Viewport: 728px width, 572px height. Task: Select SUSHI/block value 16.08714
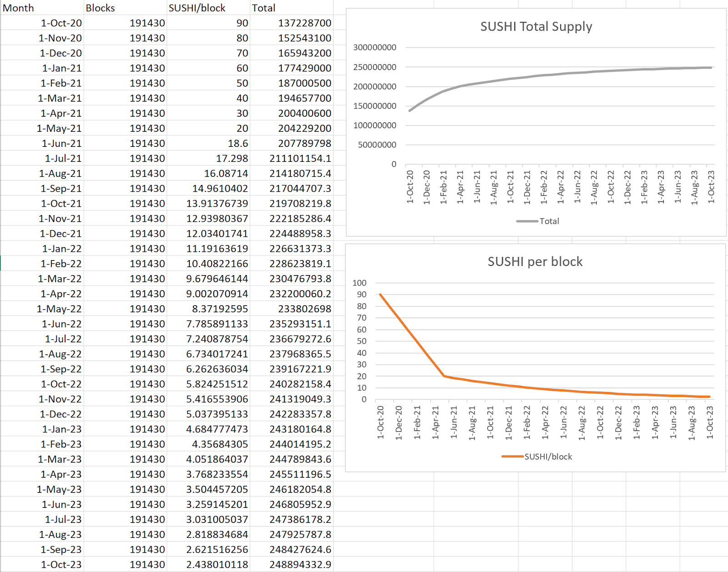point(208,173)
